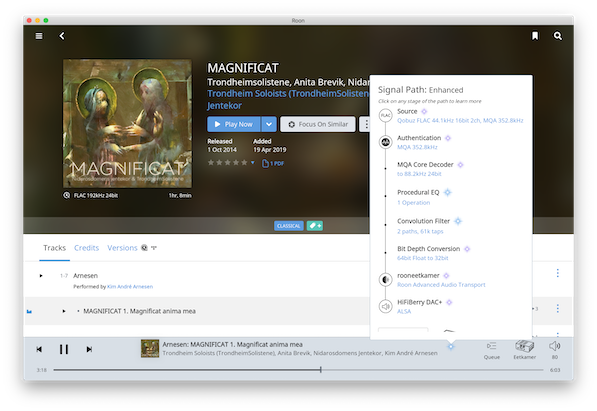This screenshot has width=597, height=411.
Task: Click the ALSA output detail
Action: pyautogui.click(x=404, y=312)
